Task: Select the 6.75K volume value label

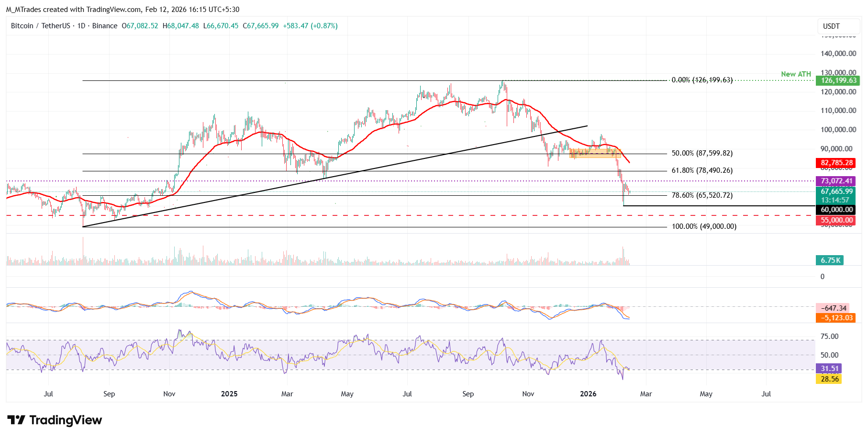Action: [830, 260]
